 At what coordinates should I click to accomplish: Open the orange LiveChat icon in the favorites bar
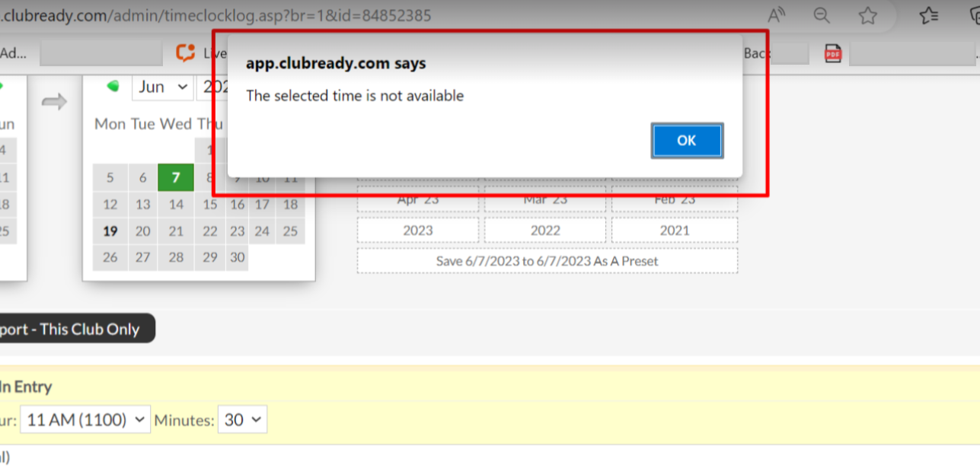coord(186,53)
